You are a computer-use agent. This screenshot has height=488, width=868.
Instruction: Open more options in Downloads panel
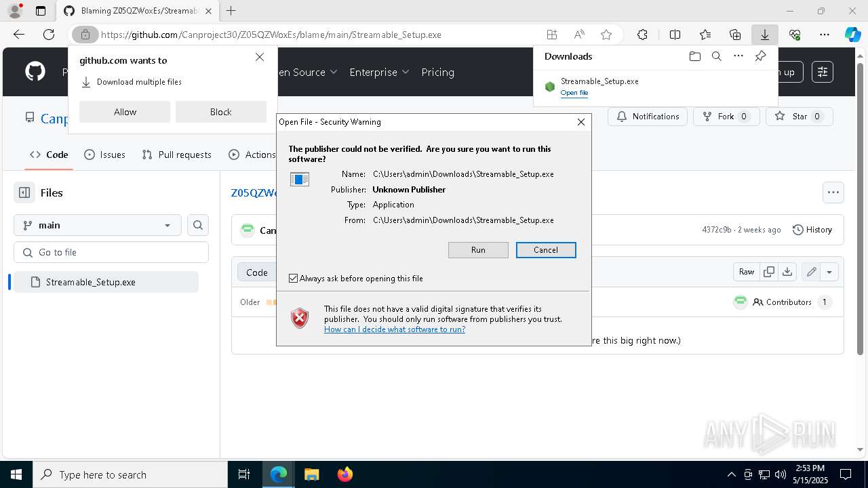click(738, 56)
